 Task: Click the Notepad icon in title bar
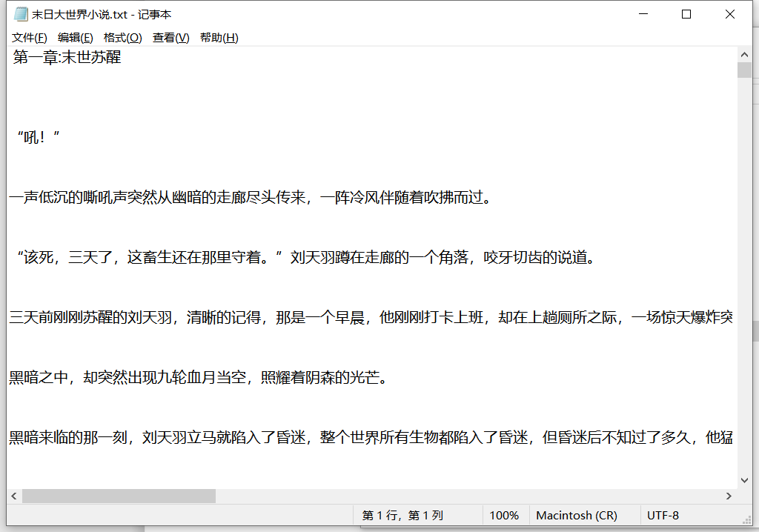pyautogui.click(x=21, y=14)
